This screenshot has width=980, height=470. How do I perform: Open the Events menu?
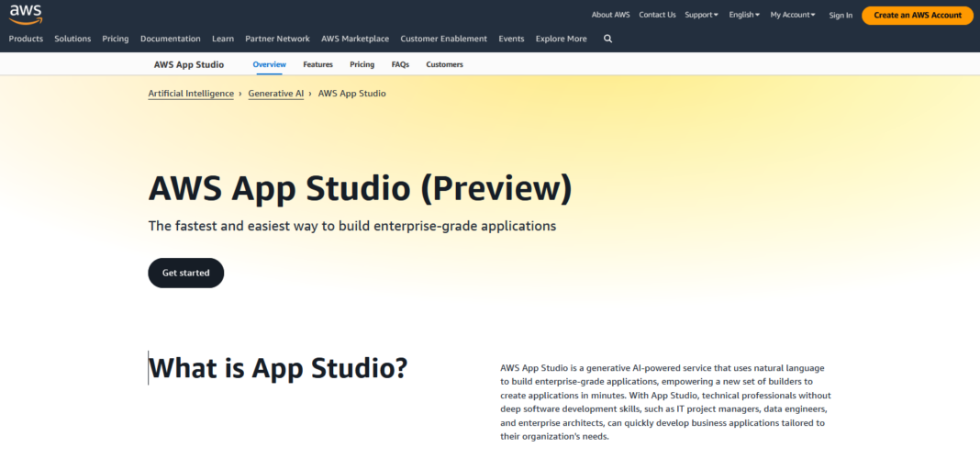(x=511, y=39)
